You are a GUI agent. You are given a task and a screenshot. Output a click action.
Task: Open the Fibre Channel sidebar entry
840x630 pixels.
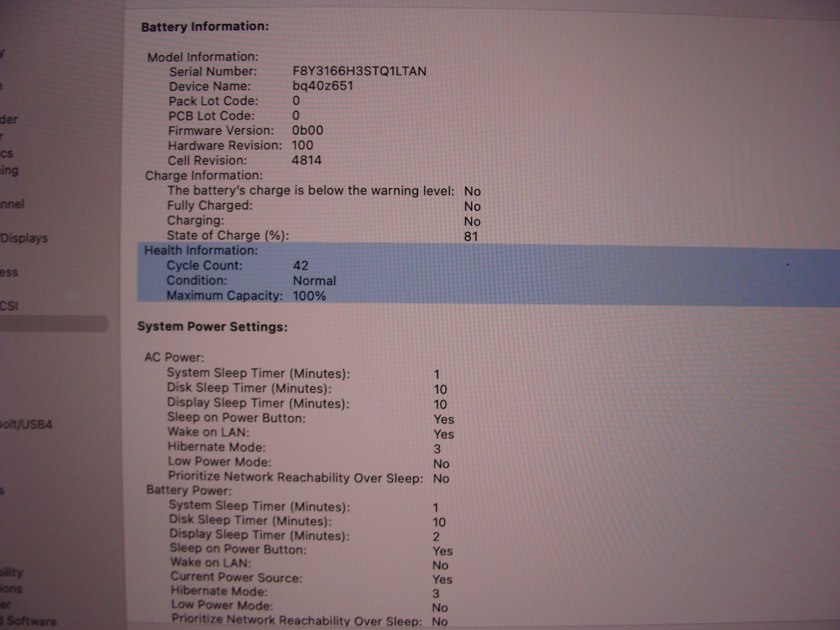click(13, 204)
